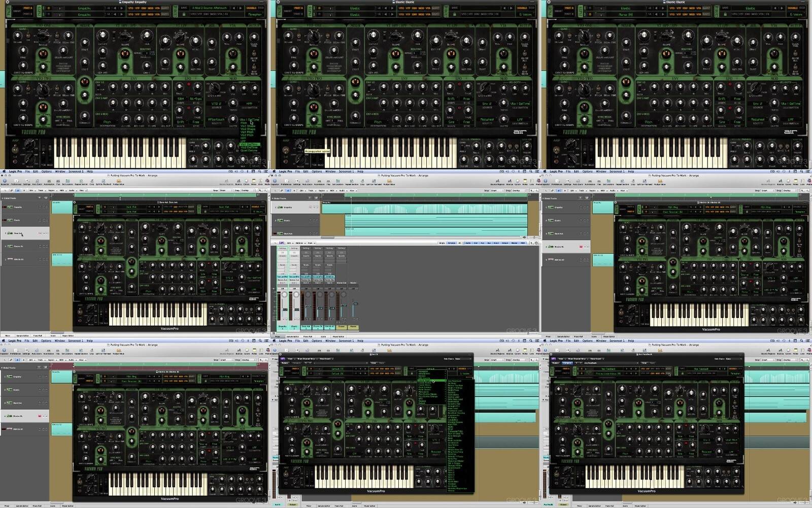Open Aftertouch mod source dropdown in Empathy window
Screen dimensions: 812x508
217,119
